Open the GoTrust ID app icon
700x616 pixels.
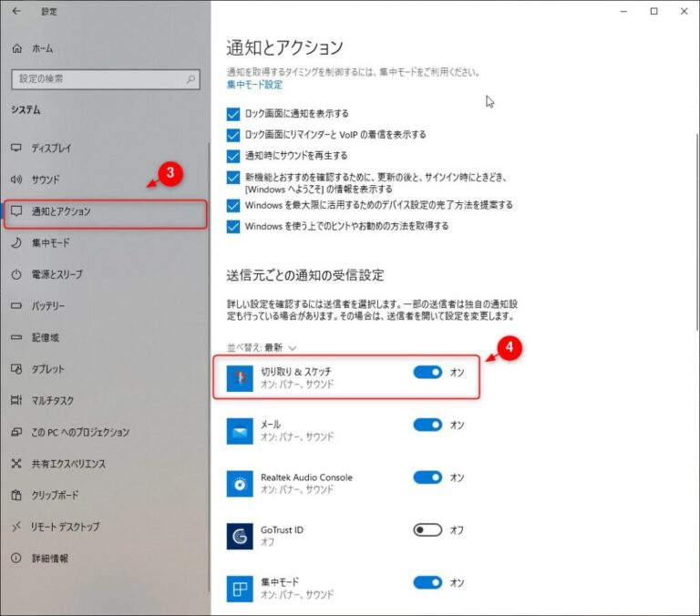pos(240,537)
